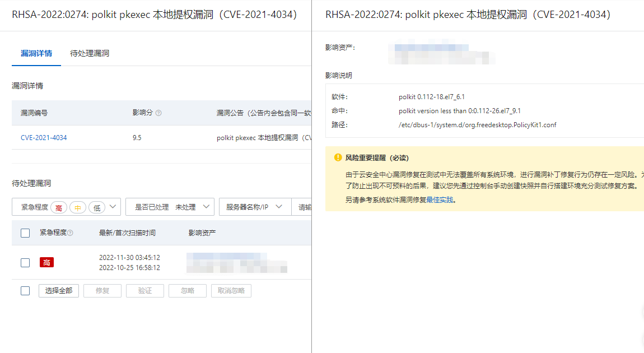Click the 影响分 help question mark icon
The height and width of the screenshot is (353, 644).
point(159,113)
